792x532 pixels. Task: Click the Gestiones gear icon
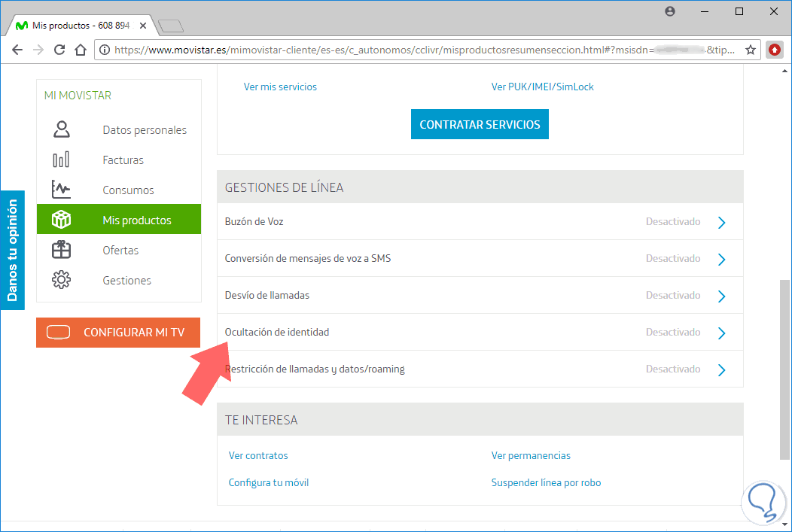[62, 280]
